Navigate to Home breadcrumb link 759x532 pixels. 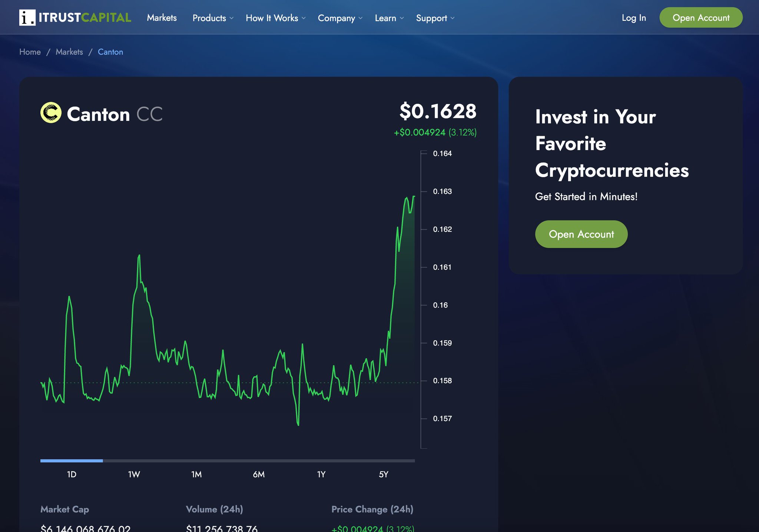[x=30, y=52]
